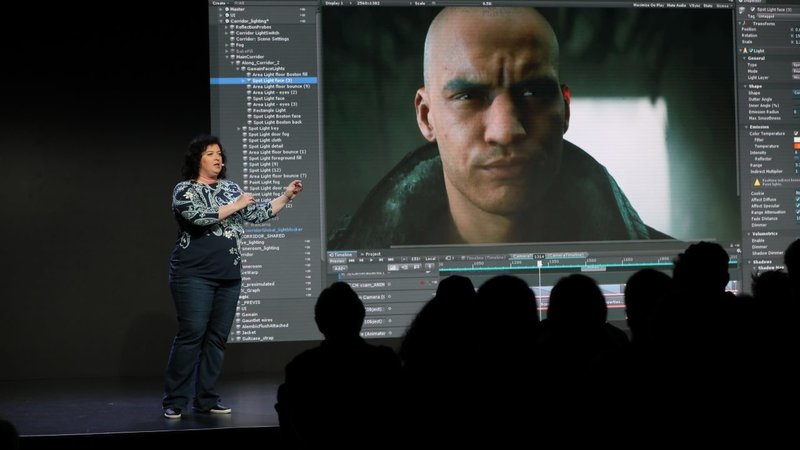
Task: Click cube icon of Corridor: Scene Settings
Action: (x=232, y=39)
